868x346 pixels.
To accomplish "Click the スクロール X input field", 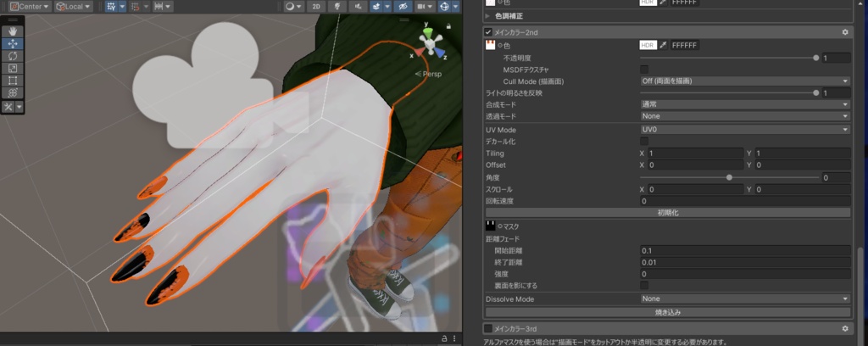I will point(695,189).
